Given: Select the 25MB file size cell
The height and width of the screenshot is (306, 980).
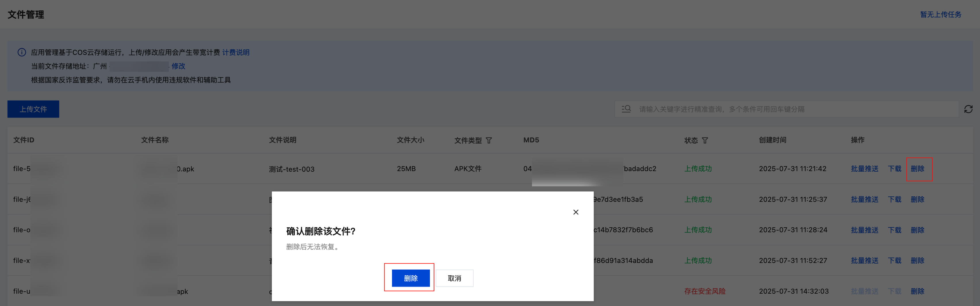Looking at the screenshot, I should pos(406,169).
